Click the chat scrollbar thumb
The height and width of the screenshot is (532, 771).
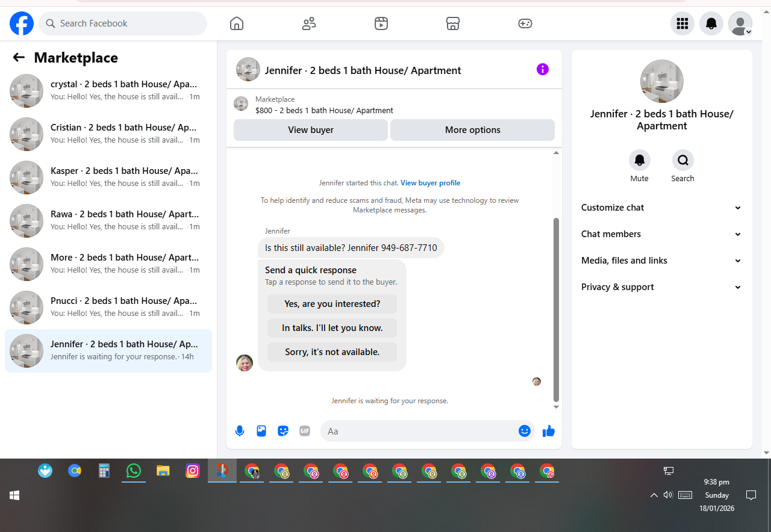556,309
